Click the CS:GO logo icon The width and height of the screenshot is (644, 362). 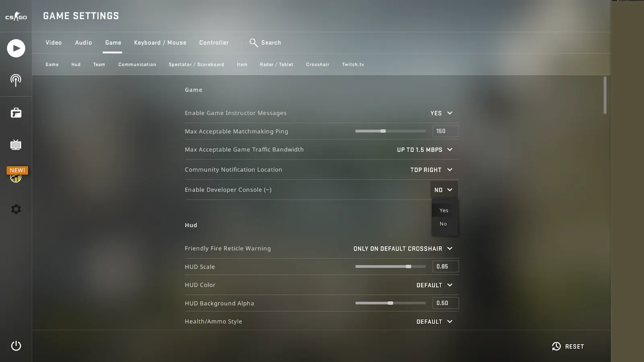[x=16, y=16]
